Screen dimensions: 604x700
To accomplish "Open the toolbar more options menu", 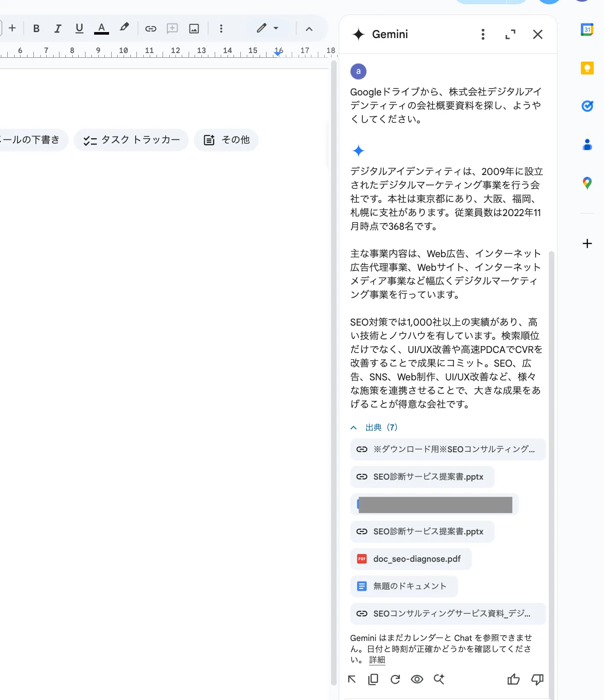I will (x=221, y=29).
